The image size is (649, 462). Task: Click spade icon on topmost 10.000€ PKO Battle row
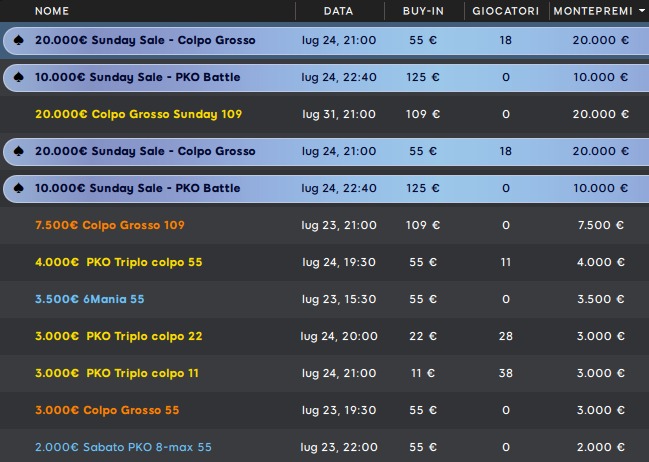point(19,78)
